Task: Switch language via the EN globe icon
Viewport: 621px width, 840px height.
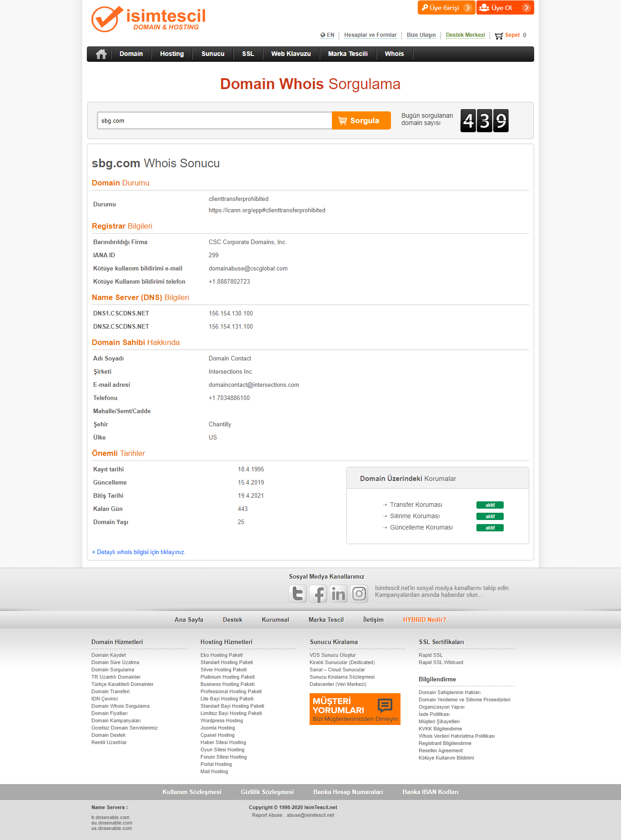Action: pos(327,35)
